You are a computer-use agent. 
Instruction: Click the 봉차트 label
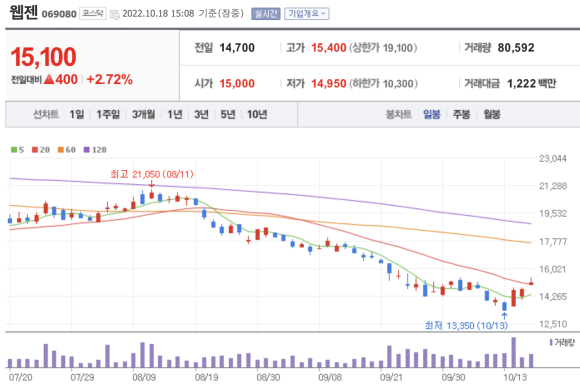[399, 114]
